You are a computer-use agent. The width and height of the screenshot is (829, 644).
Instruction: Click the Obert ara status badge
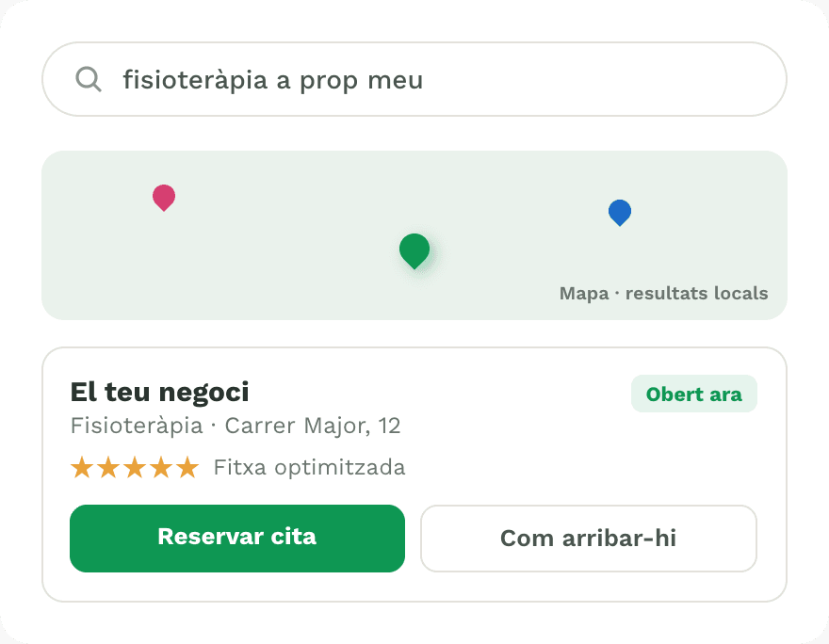pyautogui.click(x=693, y=394)
